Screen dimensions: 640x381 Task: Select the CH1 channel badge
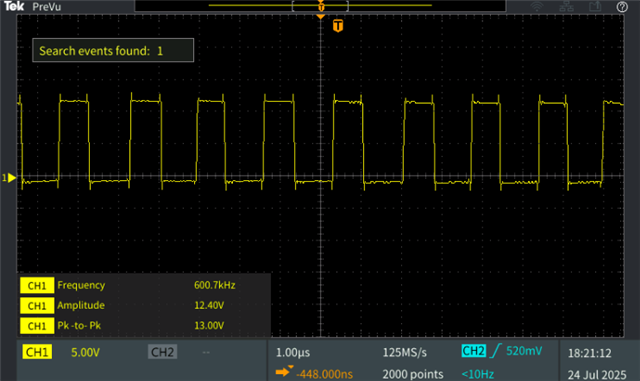point(37,352)
